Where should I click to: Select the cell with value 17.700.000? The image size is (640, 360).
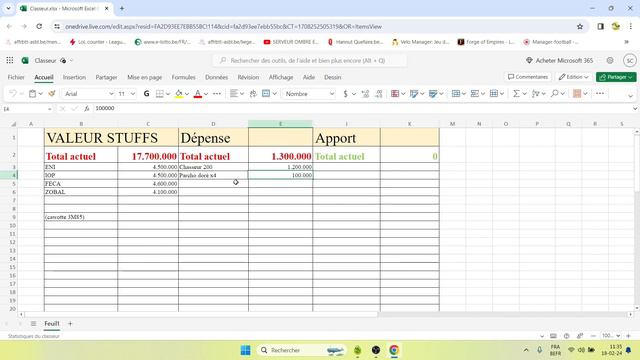point(148,156)
